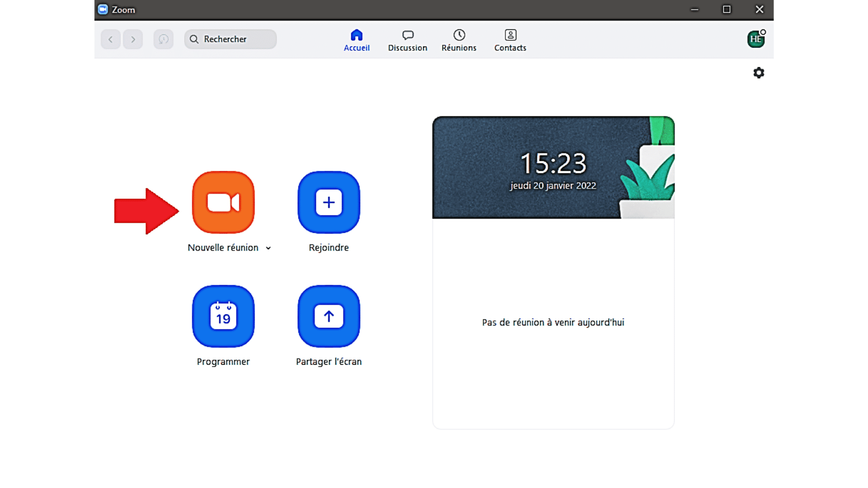The height and width of the screenshot is (488, 868).
Task: Go to the Réunions tab
Action: pyautogui.click(x=459, y=40)
